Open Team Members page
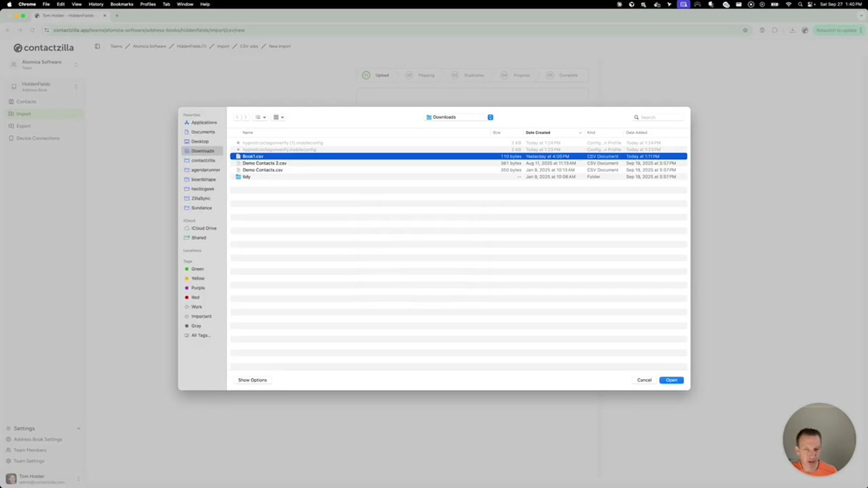This screenshot has height=488, width=868. [30, 450]
